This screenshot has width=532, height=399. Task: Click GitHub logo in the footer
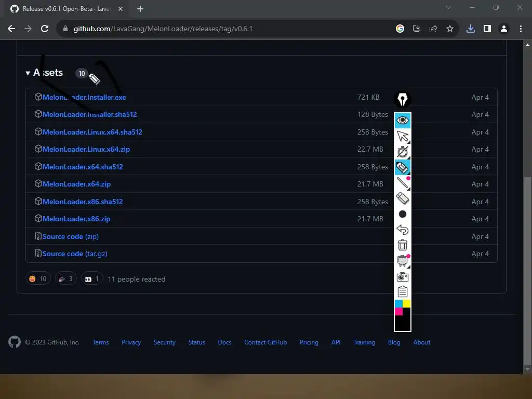tap(15, 342)
